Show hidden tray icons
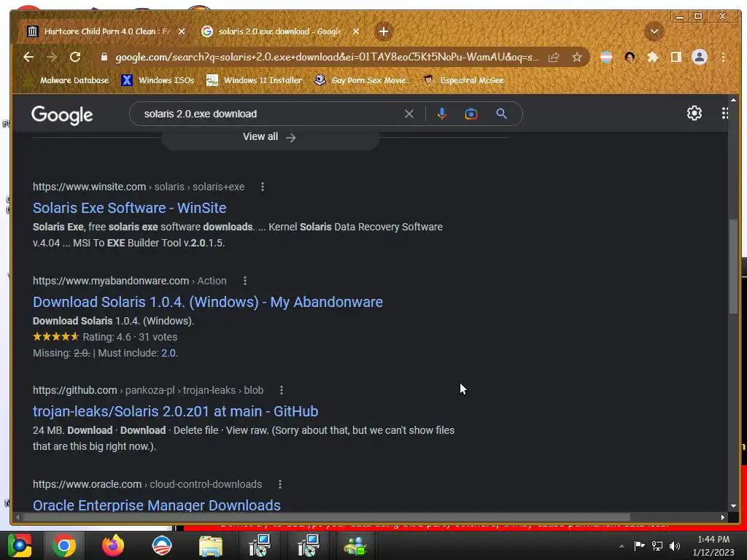The image size is (747, 560). coord(622,546)
